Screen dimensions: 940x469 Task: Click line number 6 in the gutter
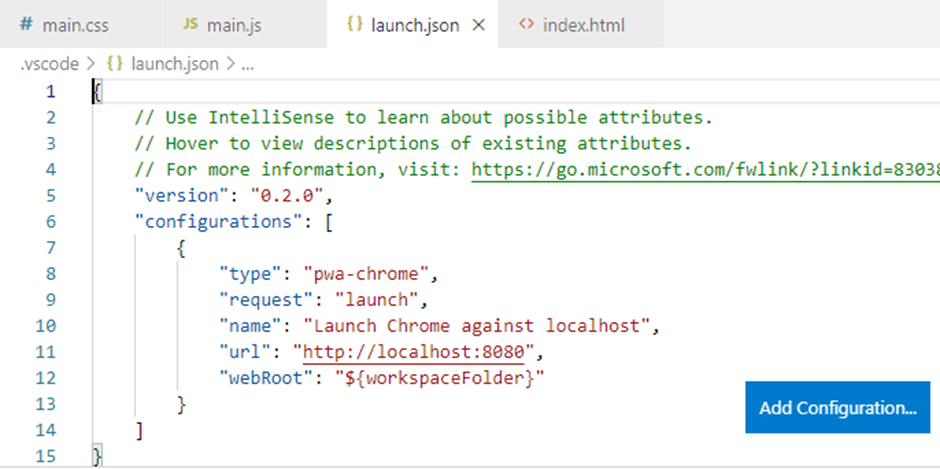click(x=50, y=222)
